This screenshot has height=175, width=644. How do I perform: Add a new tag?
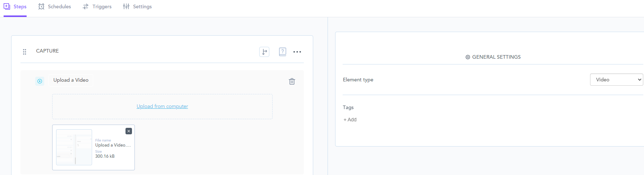(350, 120)
